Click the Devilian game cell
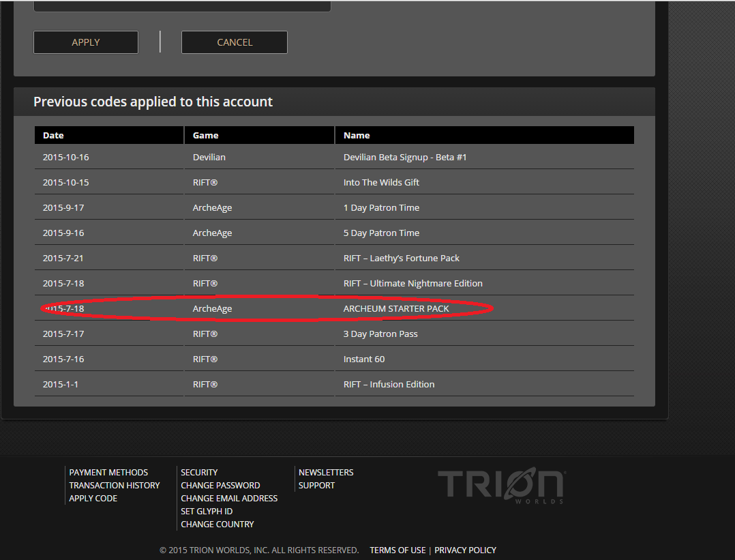Image resolution: width=735 pixels, height=560 pixels. click(x=209, y=157)
